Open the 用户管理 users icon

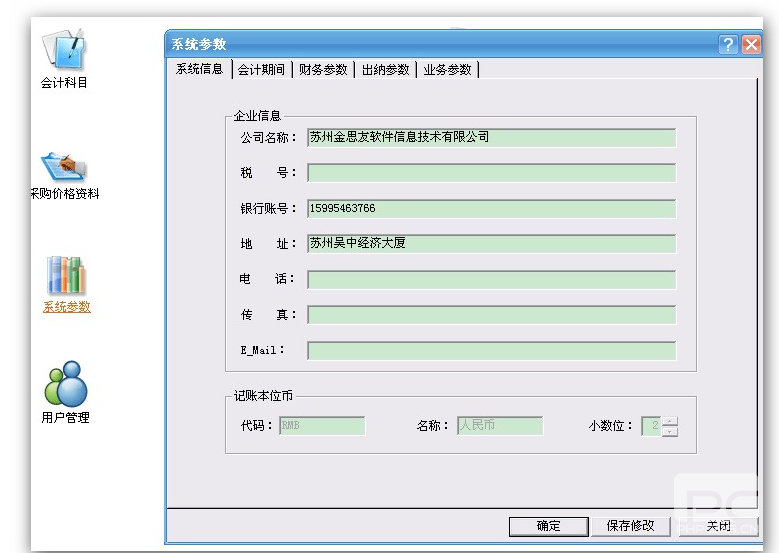point(65,385)
